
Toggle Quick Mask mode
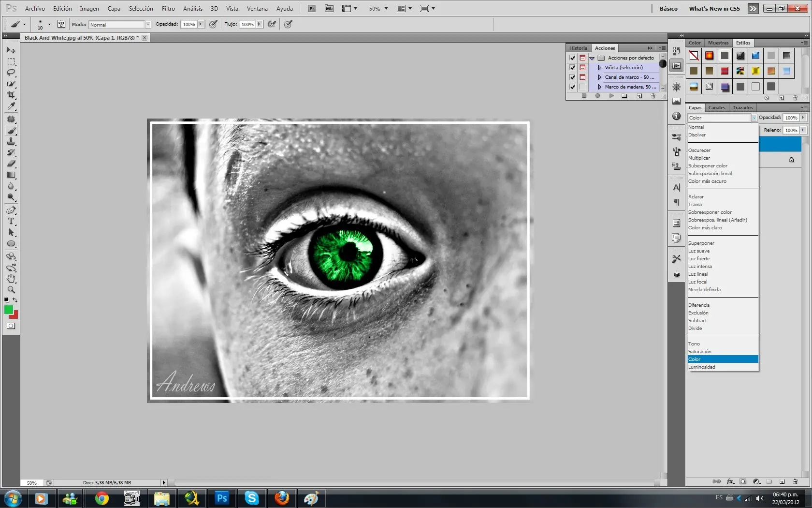(x=11, y=326)
